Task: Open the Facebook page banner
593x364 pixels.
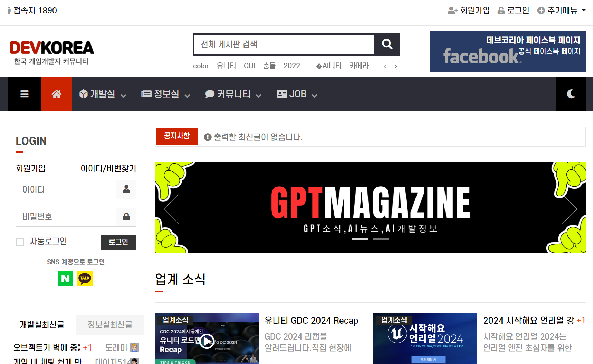Action: coord(508,51)
